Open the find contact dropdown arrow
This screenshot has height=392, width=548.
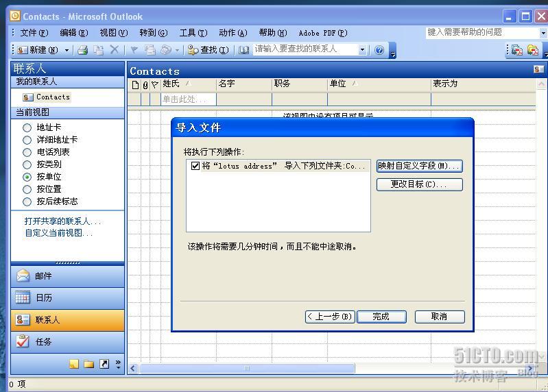pos(362,50)
